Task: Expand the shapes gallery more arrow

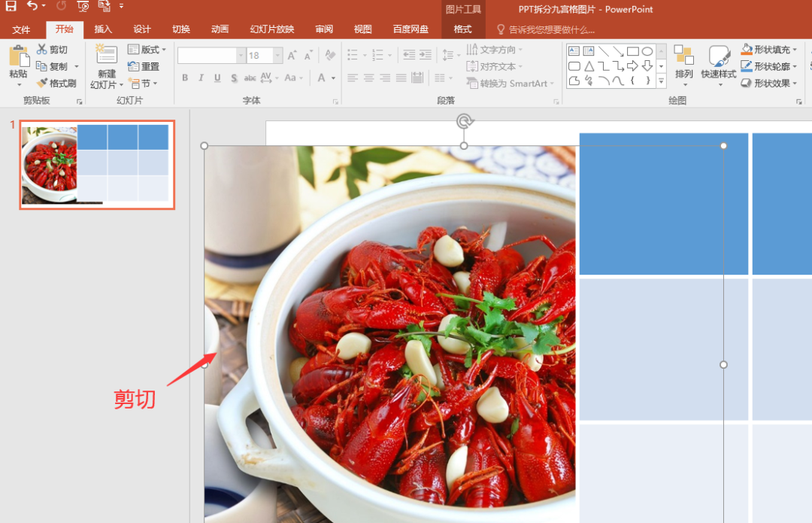Action: pyautogui.click(x=662, y=81)
